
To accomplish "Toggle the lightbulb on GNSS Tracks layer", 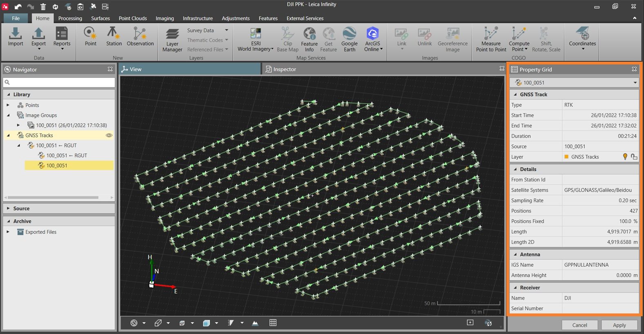I will coord(625,157).
